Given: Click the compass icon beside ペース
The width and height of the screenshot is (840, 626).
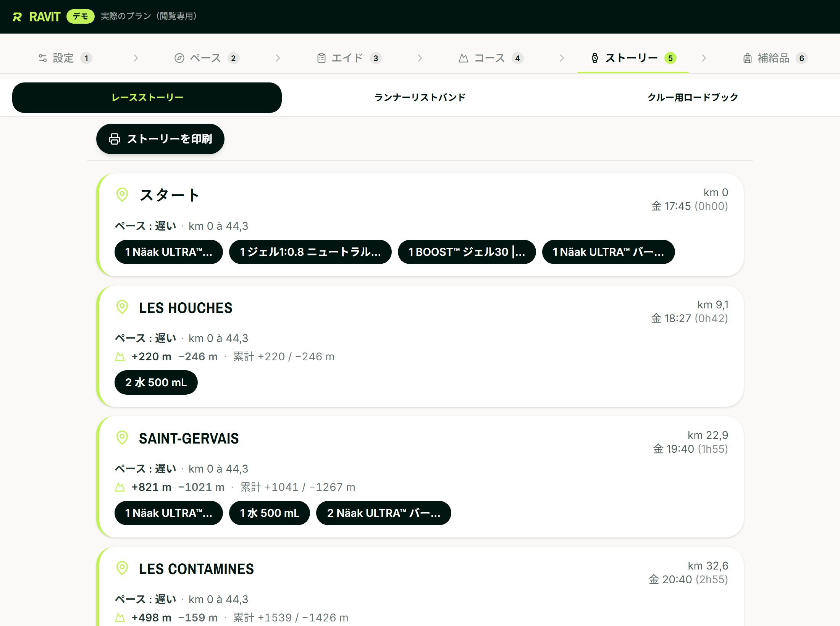Looking at the screenshot, I should (x=179, y=58).
